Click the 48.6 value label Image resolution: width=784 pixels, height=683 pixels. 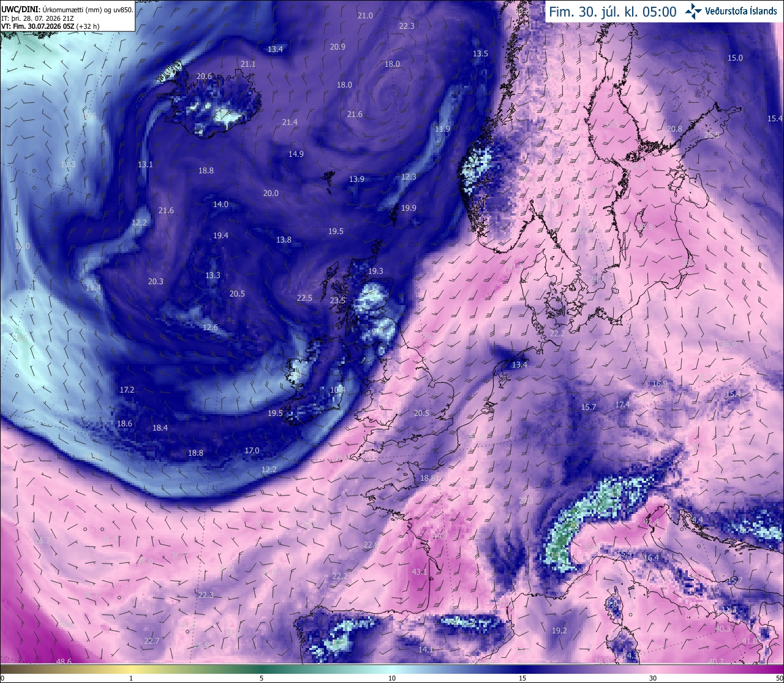click(64, 662)
